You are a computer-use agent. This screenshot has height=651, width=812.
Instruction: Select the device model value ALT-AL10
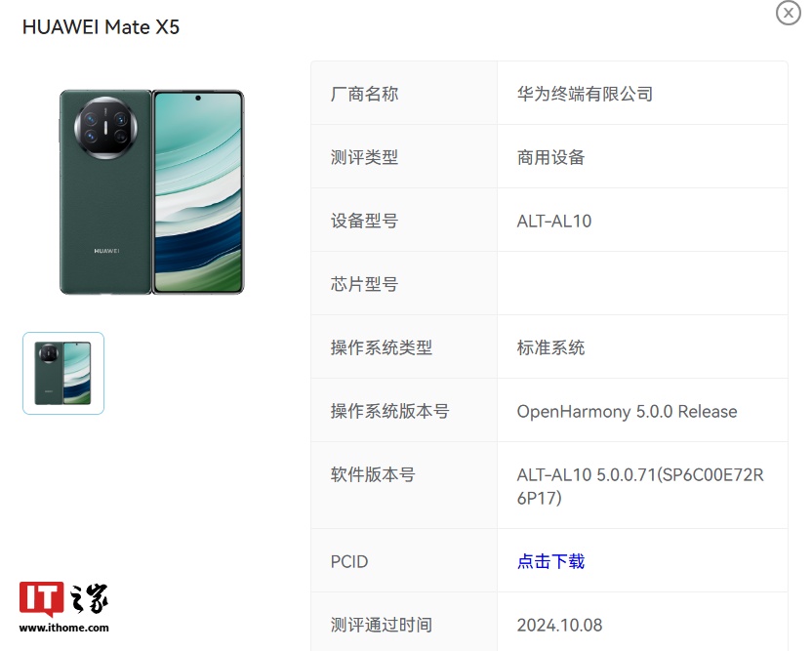[x=554, y=222]
